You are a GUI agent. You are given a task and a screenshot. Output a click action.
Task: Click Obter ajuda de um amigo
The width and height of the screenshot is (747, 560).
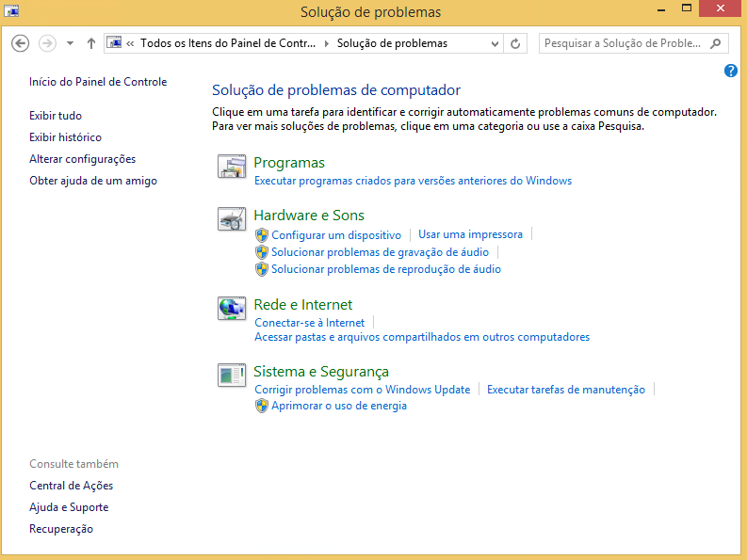pos(93,181)
